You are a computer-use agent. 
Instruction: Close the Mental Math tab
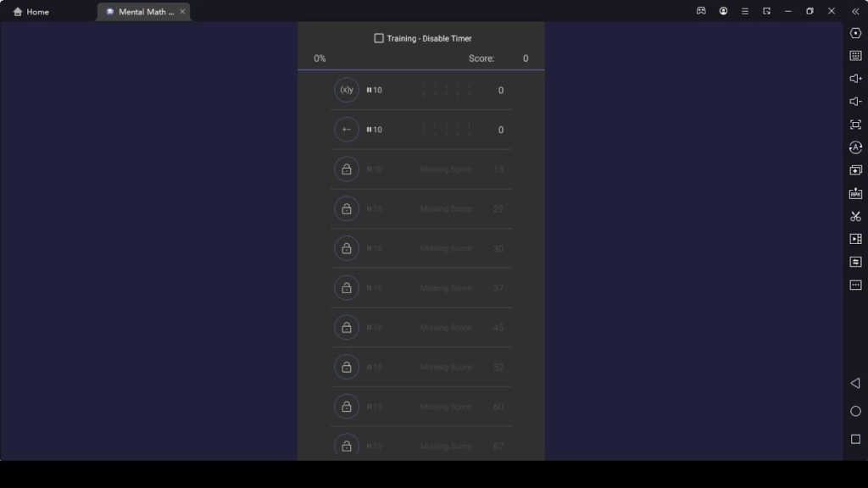coord(182,12)
